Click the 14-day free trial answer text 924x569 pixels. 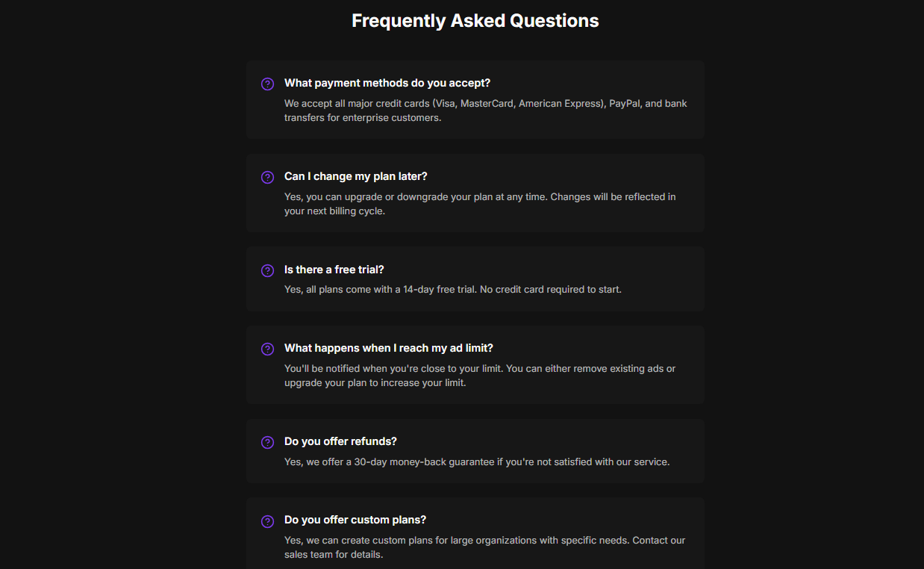coord(452,289)
